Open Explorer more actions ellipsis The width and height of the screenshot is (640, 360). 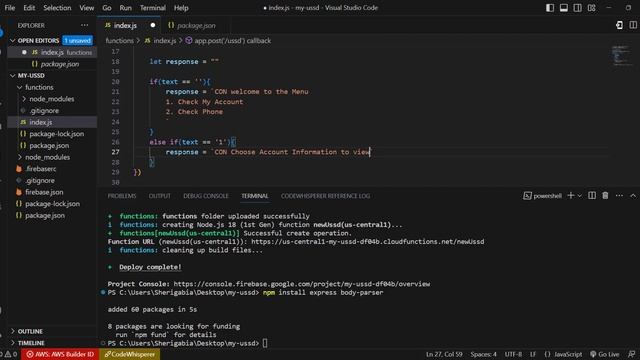click(x=84, y=25)
